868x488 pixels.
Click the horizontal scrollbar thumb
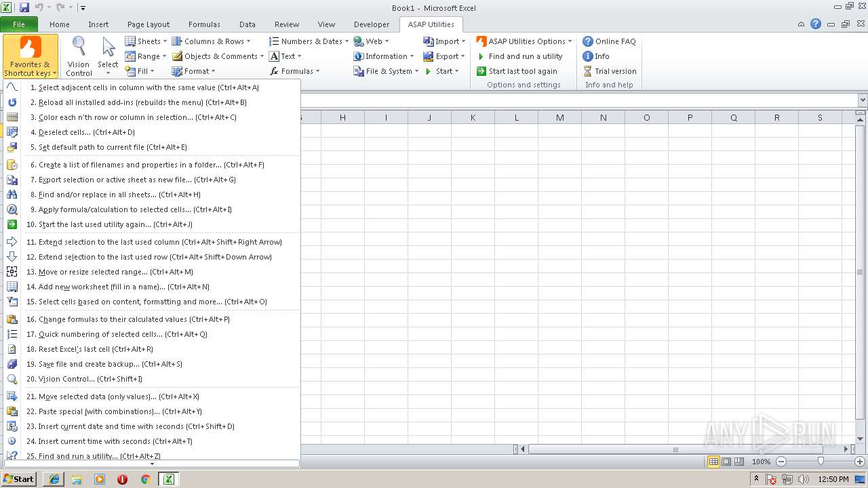point(675,449)
